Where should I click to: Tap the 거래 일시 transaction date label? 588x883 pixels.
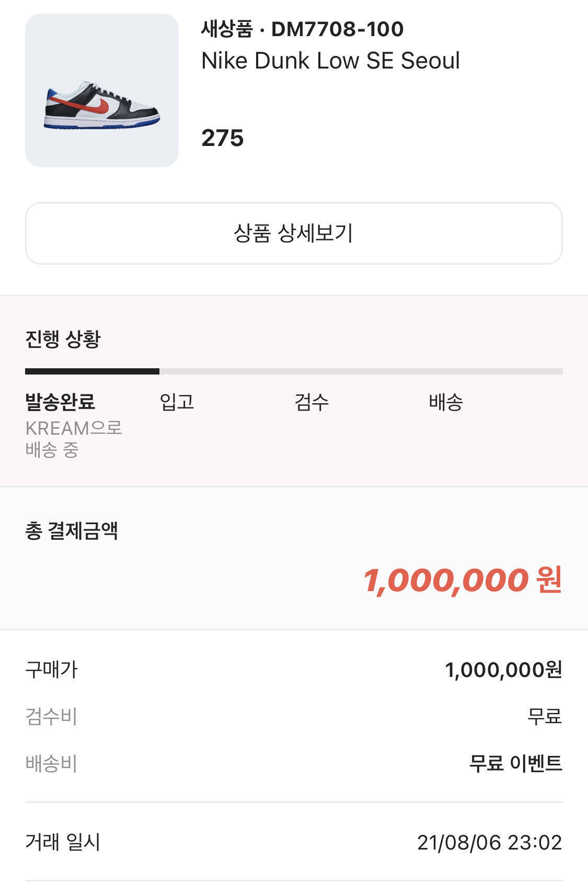coord(63,842)
